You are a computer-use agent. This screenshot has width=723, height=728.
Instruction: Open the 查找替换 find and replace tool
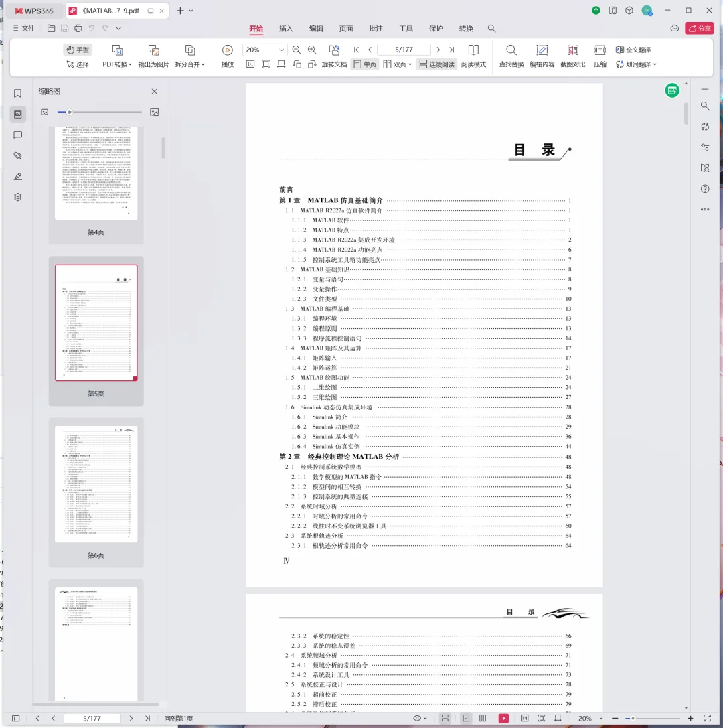coord(511,56)
